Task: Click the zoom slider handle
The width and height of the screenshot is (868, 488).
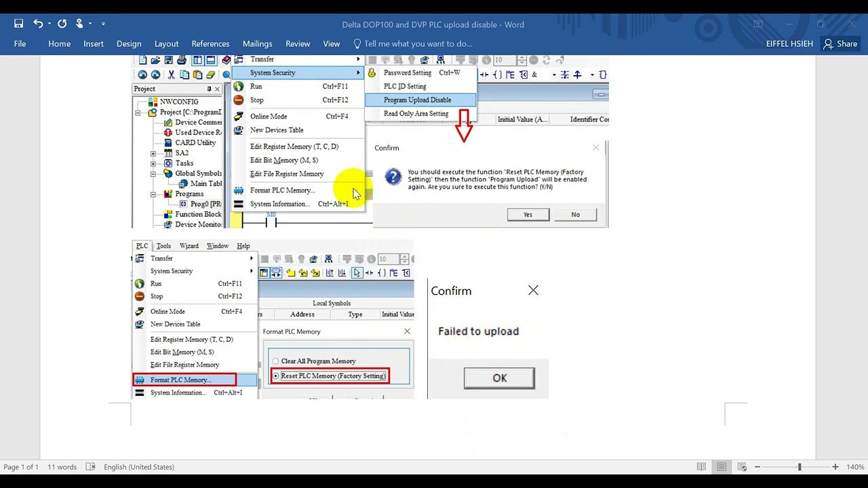Action: pyautogui.click(x=800, y=467)
